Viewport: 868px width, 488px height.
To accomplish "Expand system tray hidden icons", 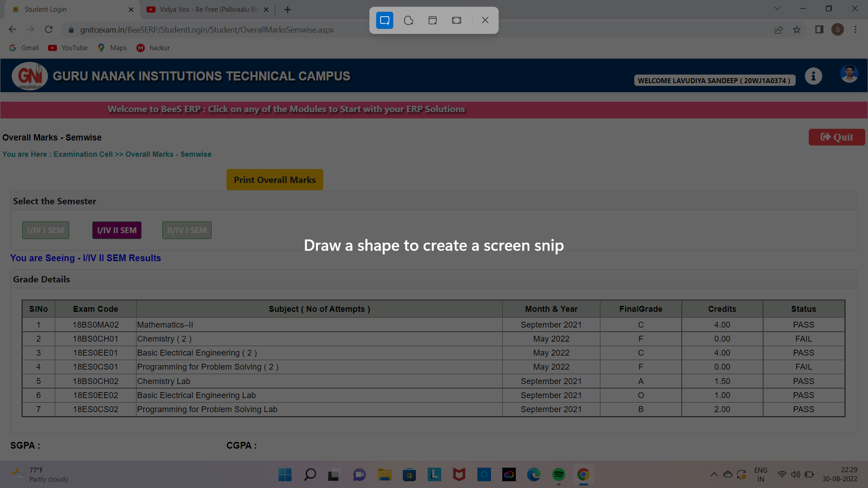I will coord(714,474).
